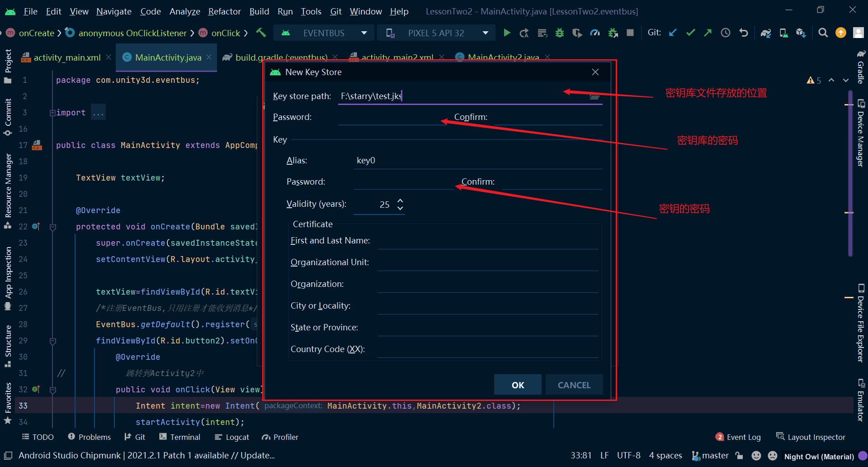Expand the folded import statements
Screen dimensions: 868x467
coord(52,113)
